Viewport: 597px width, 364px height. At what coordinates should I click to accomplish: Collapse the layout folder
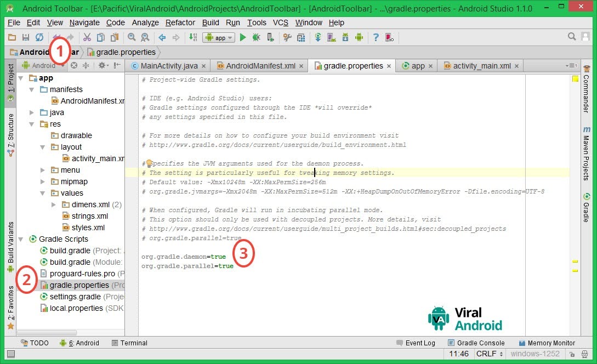[43, 147]
